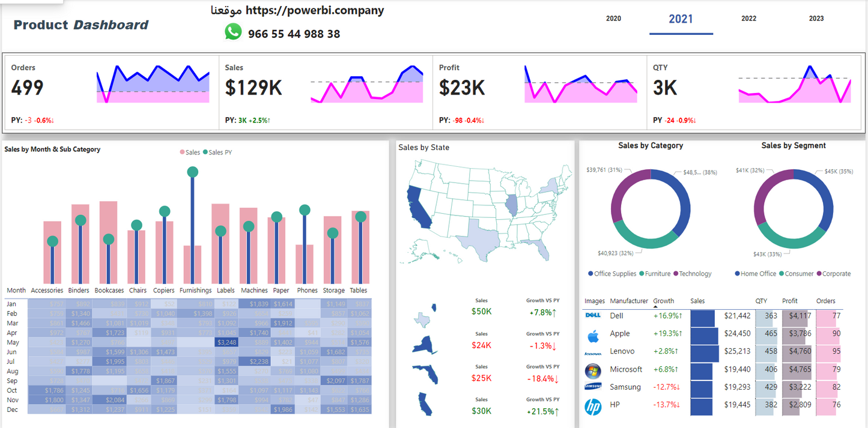
Task: Click the Manufacturer column header
Action: pos(628,301)
